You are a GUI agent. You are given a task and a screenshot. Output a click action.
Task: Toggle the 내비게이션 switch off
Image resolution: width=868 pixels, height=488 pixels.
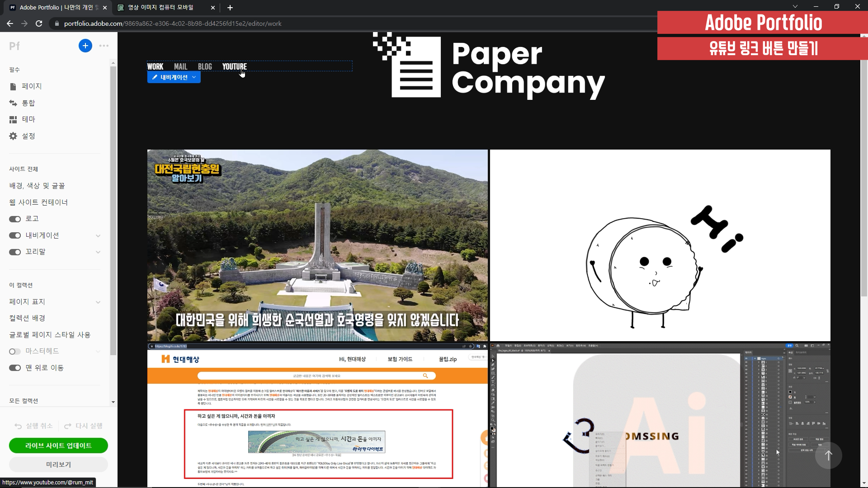pyautogui.click(x=15, y=235)
